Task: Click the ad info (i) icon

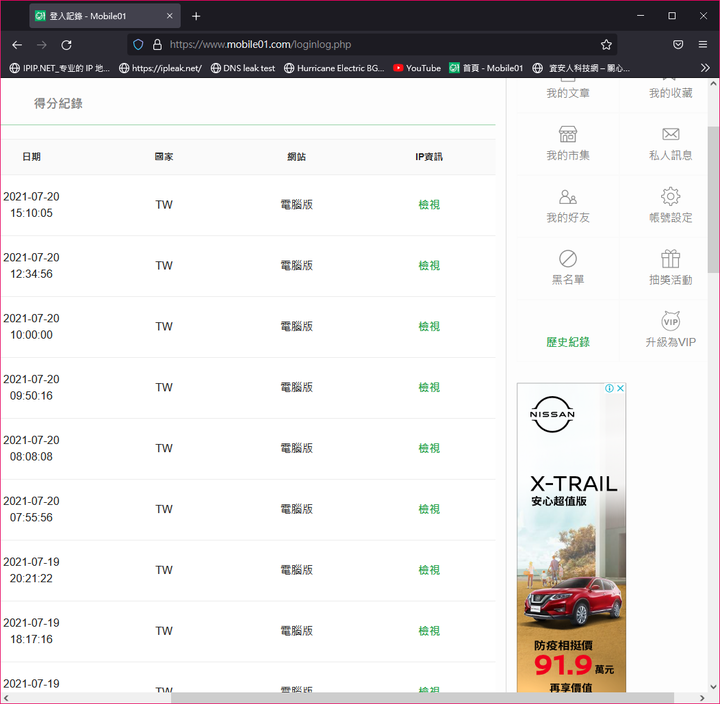Action: pos(609,389)
